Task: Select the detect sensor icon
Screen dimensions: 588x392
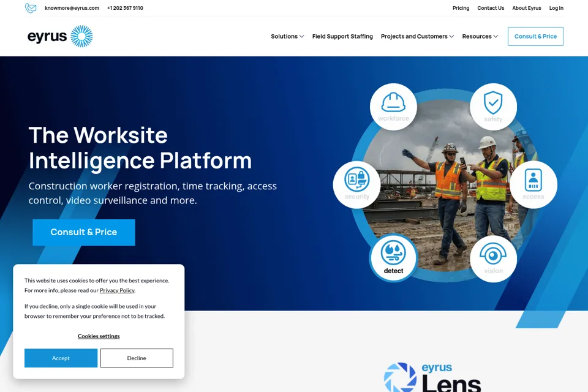Action: tap(393, 258)
